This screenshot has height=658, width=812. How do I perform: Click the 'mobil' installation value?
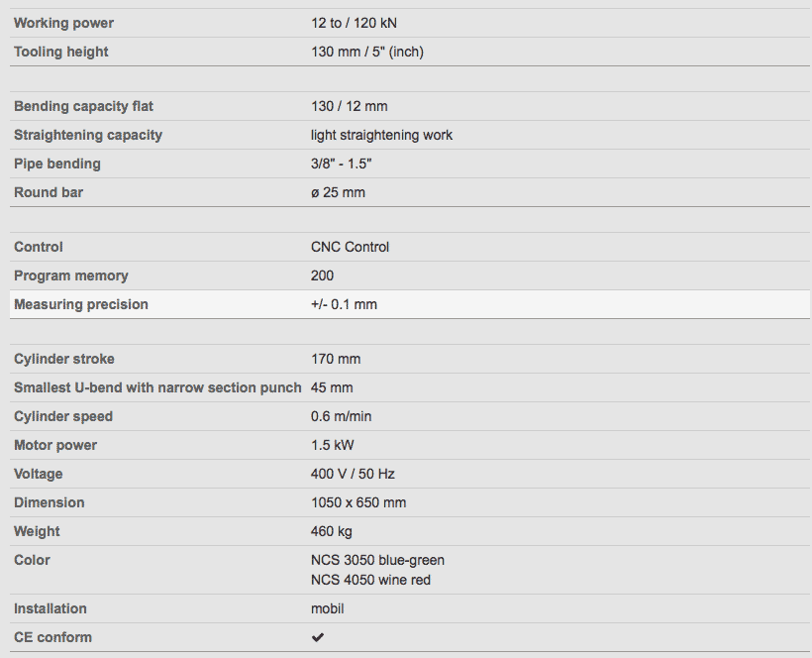(327, 608)
